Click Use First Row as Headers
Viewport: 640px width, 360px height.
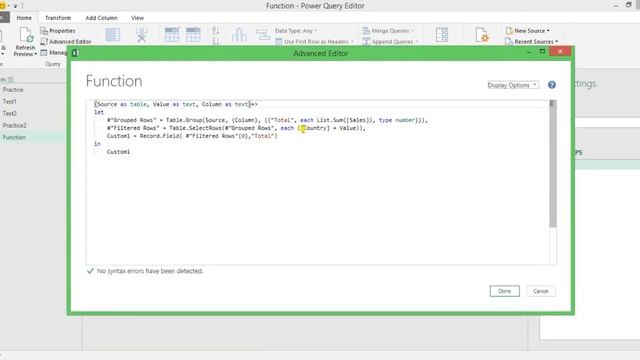[314, 42]
